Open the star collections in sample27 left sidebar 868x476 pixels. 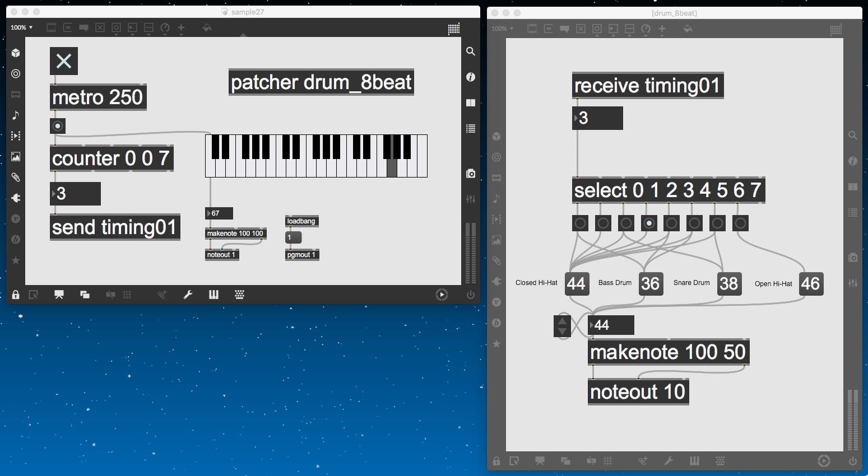tap(16, 260)
